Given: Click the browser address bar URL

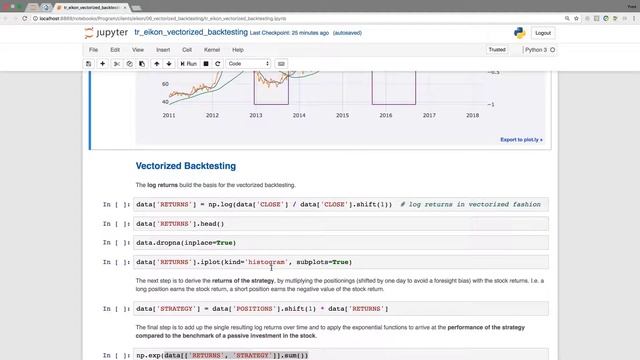Looking at the screenshot, I should click(163, 18).
